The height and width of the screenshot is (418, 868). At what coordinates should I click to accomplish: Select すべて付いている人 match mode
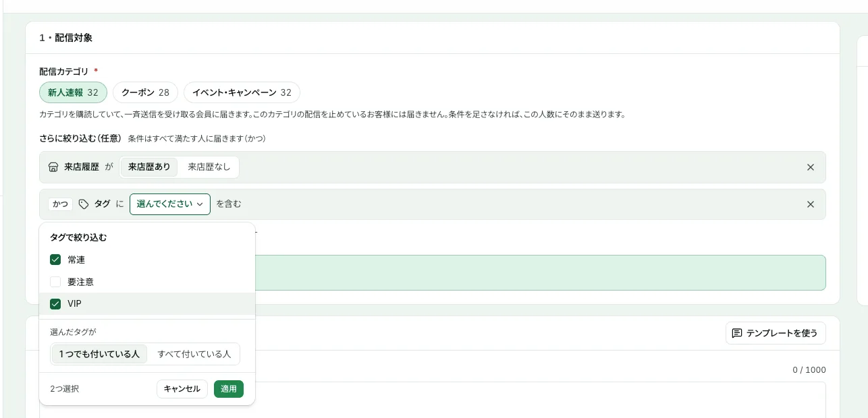pos(194,354)
